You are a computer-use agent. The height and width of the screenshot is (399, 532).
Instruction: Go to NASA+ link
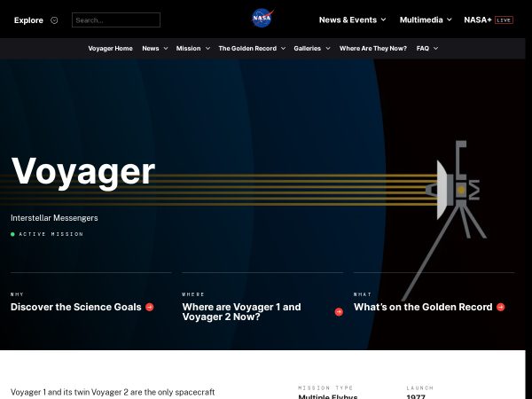(478, 20)
